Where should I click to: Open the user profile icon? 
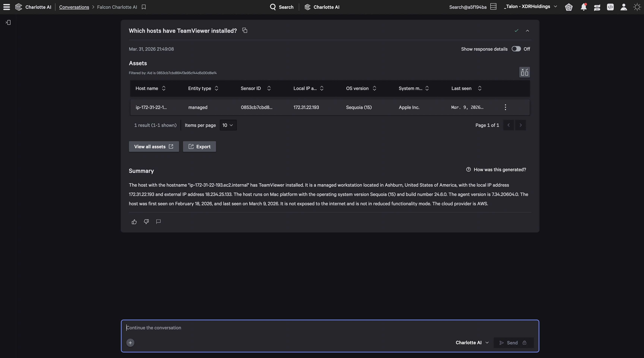624,7
